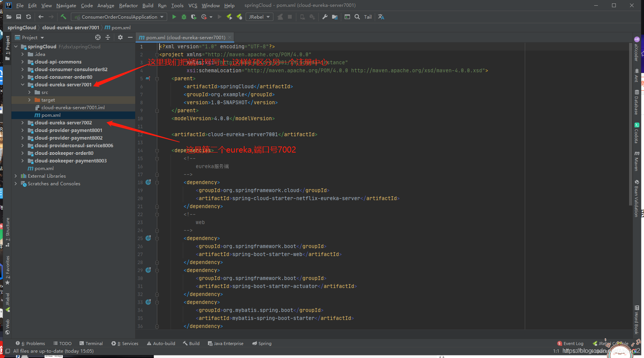Viewport: 644px width, 358px height.
Task: Expand External Libraries node
Action: pyautogui.click(x=16, y=176)
